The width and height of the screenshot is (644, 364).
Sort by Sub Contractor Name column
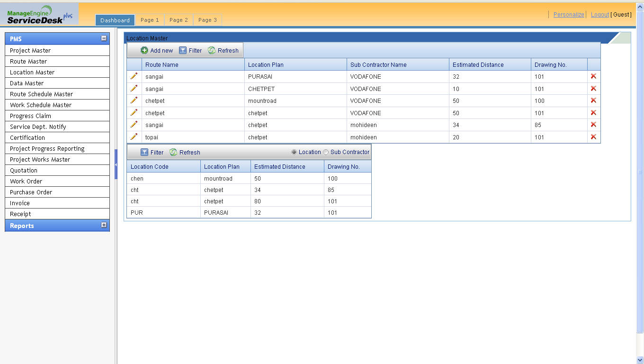(x=398, y=64)
